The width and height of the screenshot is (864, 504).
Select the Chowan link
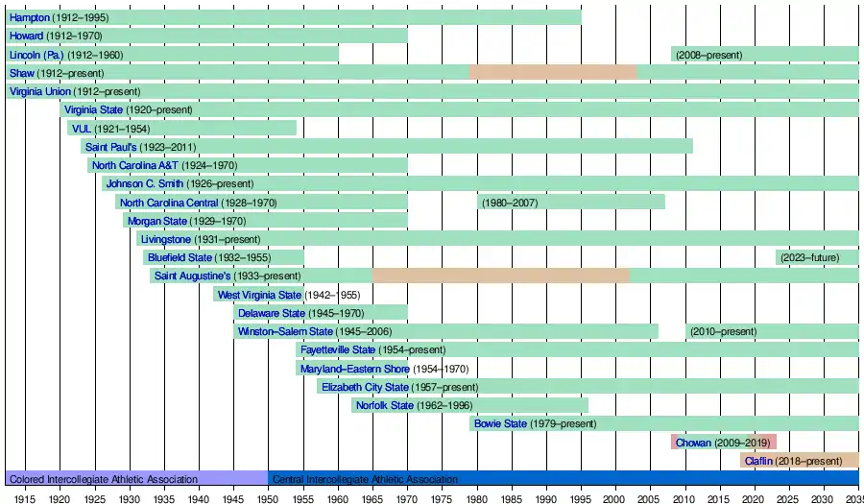click(693, 443)
